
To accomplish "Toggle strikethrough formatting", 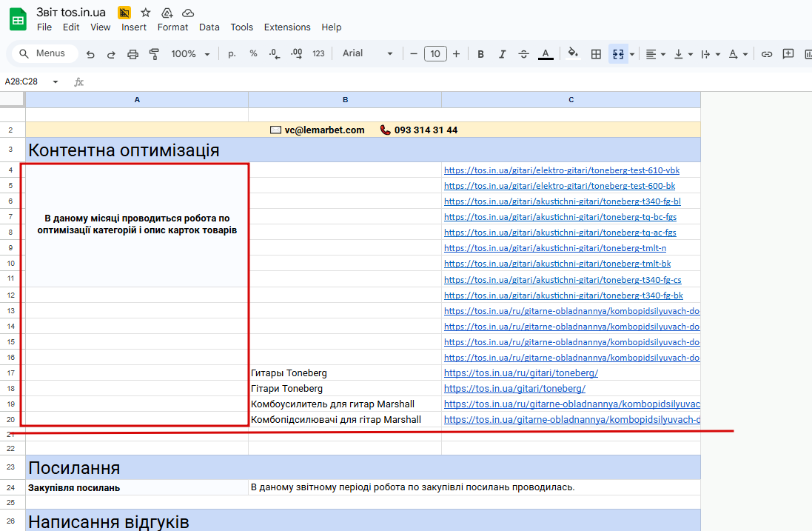I will (524, 54).
